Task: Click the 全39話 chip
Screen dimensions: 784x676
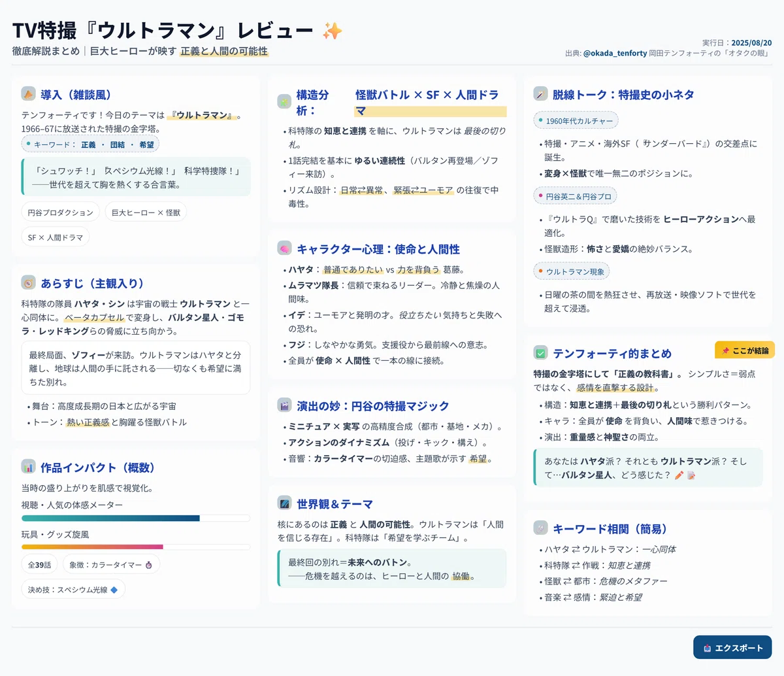Action: tap(39, 565)
